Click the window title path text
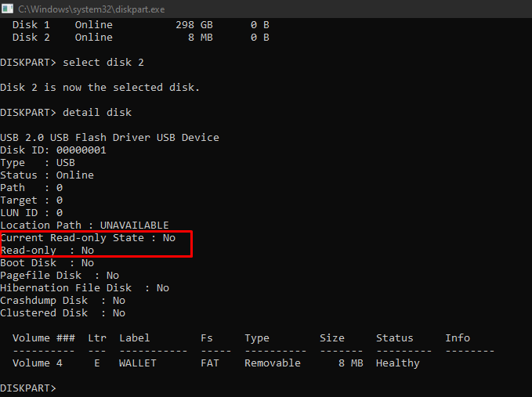This screenshot has height=397, width=532. tap(91, 9)
